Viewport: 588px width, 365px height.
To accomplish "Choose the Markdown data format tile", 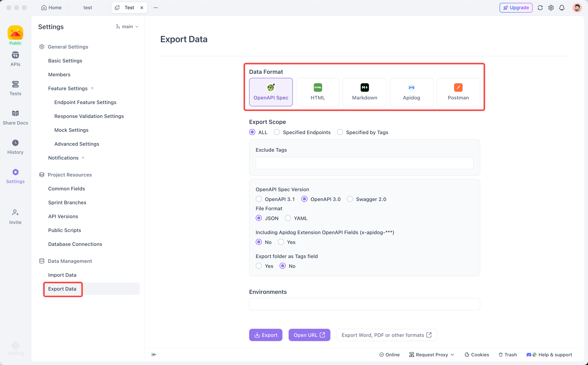I will tap(364, 92).
